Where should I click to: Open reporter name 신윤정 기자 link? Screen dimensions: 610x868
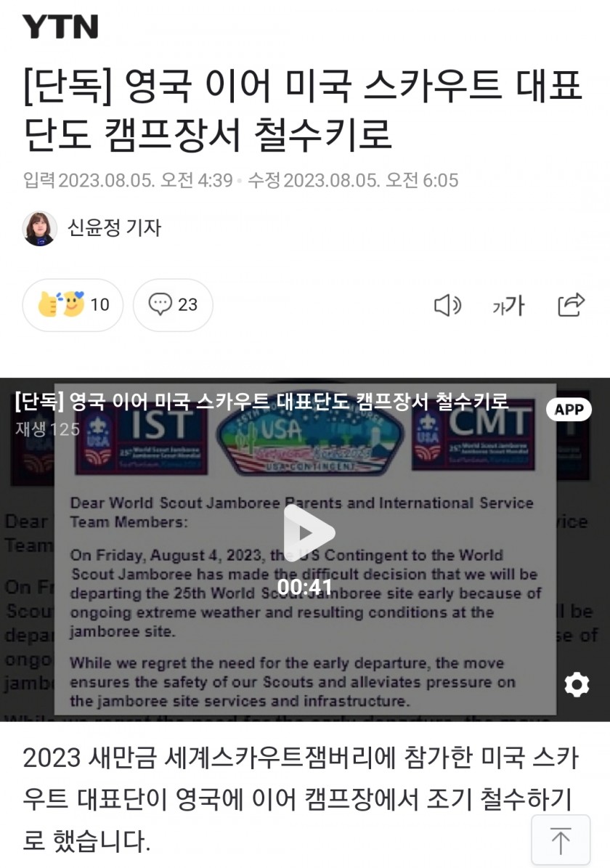point(114,227)
